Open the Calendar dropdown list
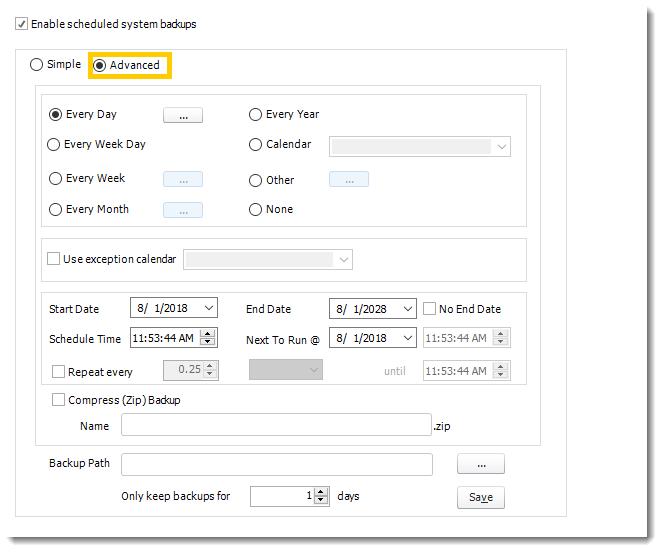Viewport: 662px width, 552px height. point(502,147)
